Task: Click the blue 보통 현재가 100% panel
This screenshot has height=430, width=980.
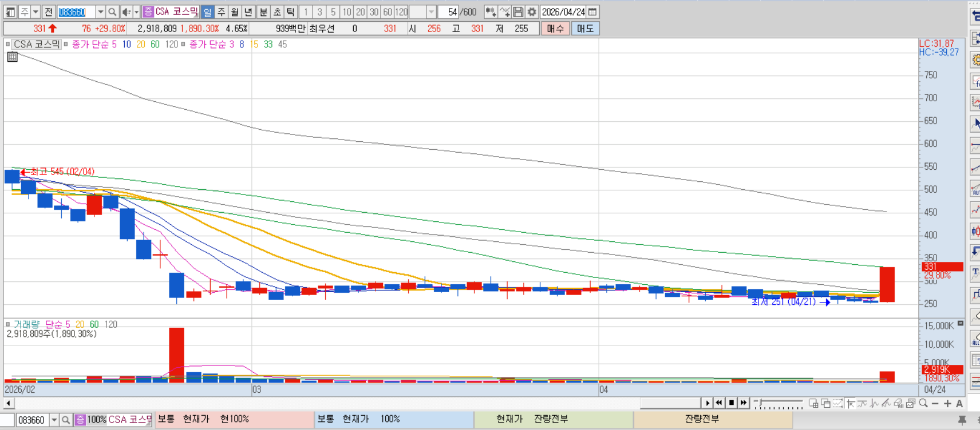Action: coord(394,419)
